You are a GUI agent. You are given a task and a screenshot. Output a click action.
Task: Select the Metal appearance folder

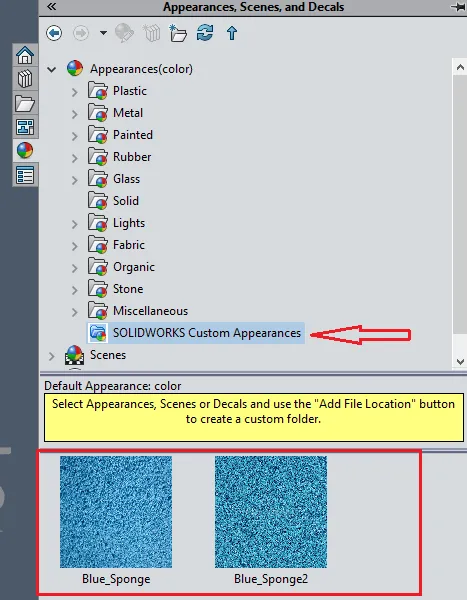click(x=128, y=112)
